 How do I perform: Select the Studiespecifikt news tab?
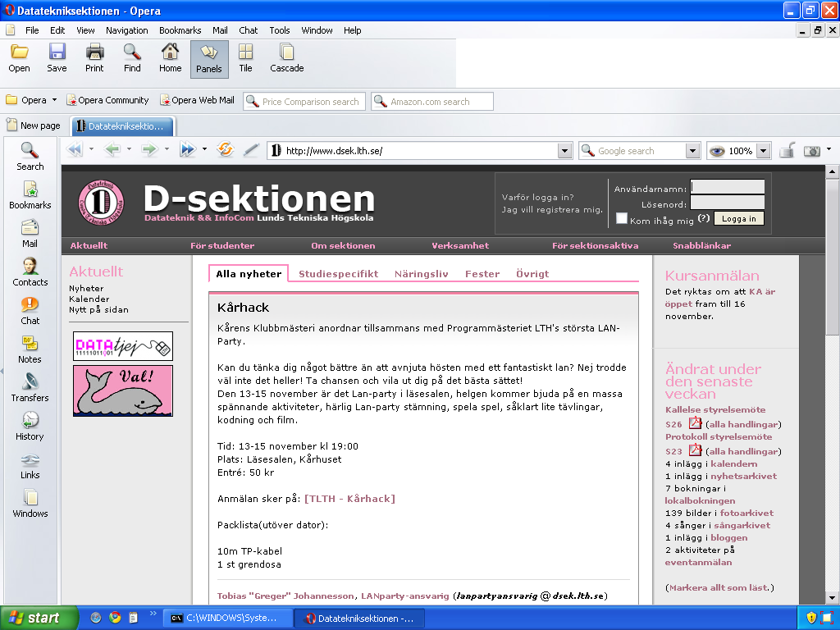click(x=339, y=274)
